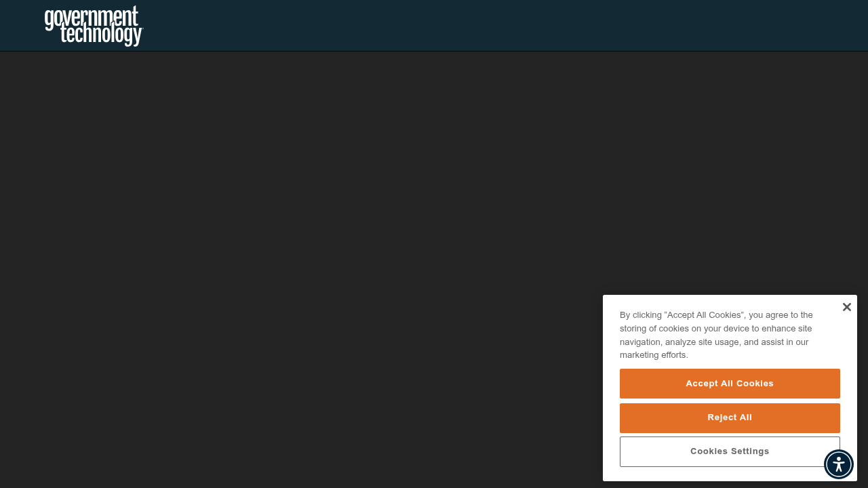Click the word "technology" in the logo
The image size is (868, 488).
click(x=102, y=35)
